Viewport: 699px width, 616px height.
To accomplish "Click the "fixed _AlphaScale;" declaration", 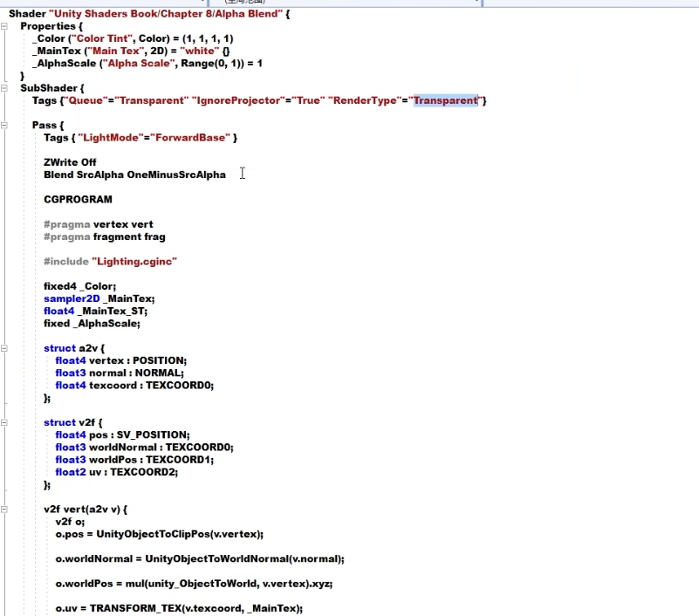I will tap(92, 324).
